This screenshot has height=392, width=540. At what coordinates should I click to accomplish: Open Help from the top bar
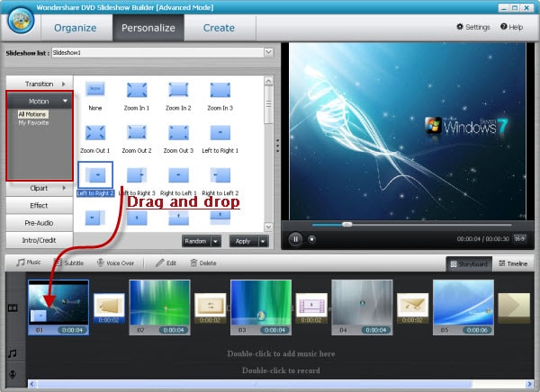tap(511, 27)
